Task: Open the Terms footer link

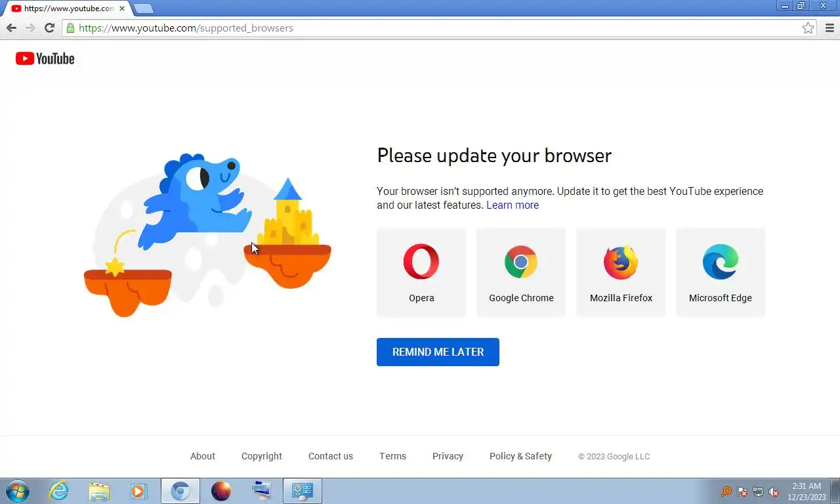Action: click(x=392, y=456)
